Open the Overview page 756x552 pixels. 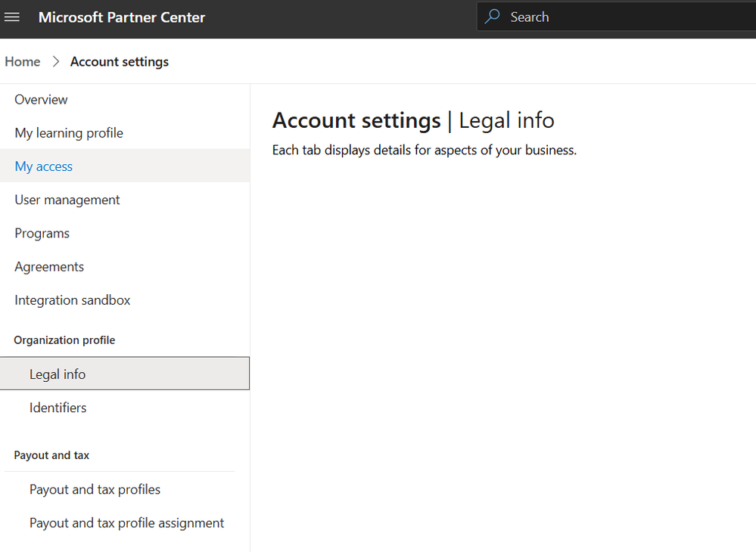click(x=41, y=100)
